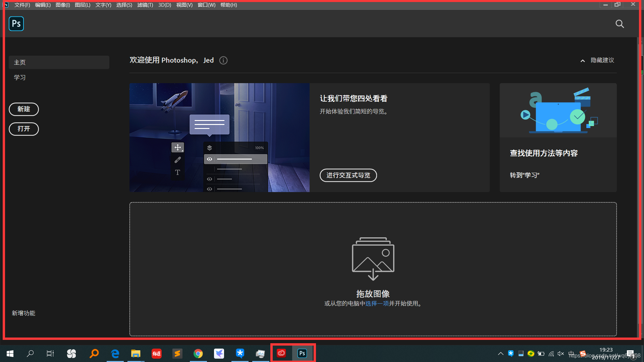Open the 文件(F) menu
The image size is (644, 362).
click(22, 5)
